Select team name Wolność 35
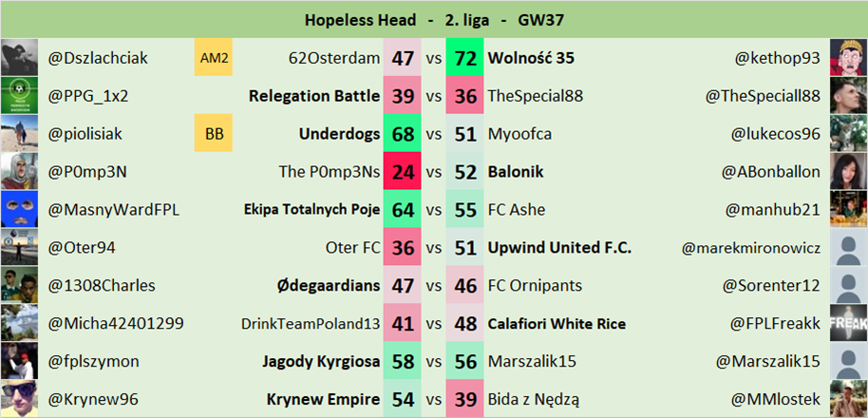This screenshot has width=868, height=418. pyautogui.click(x=531, y=58)
